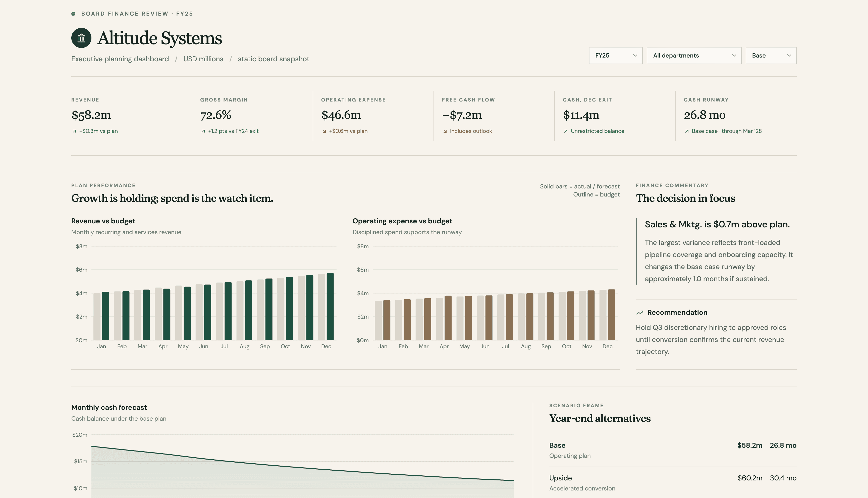Viewport: 868px width, 498px height.
Task: Click the 26.8 mo value in Base scenario row
Action: (x=783, y=445)
